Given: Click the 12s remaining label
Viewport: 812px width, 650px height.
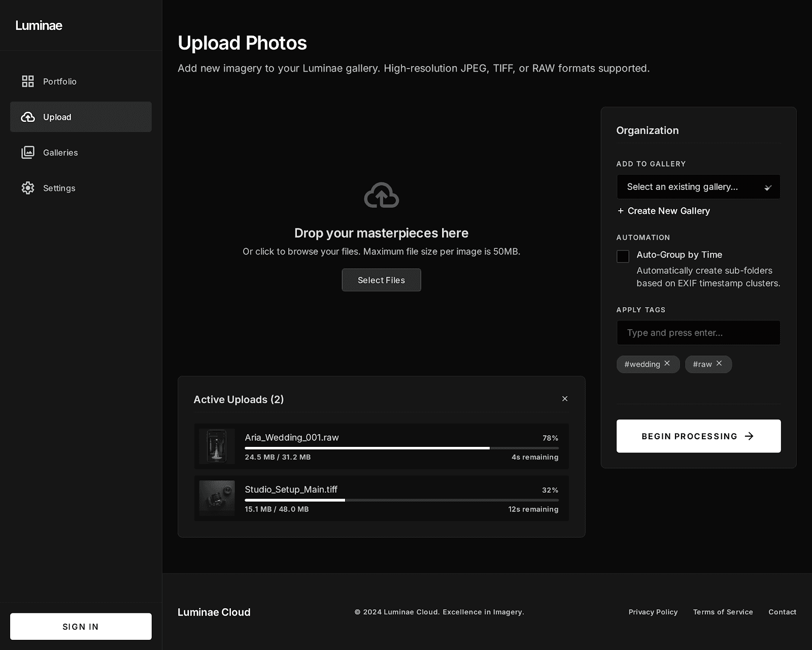Looking at the screenshot, I should pos(533,509).
